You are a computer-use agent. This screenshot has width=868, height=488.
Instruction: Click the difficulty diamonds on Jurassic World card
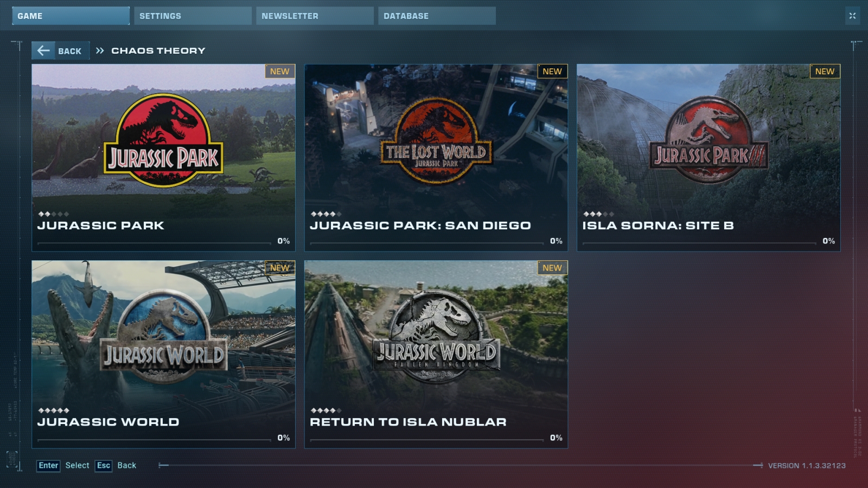point(54,410)
